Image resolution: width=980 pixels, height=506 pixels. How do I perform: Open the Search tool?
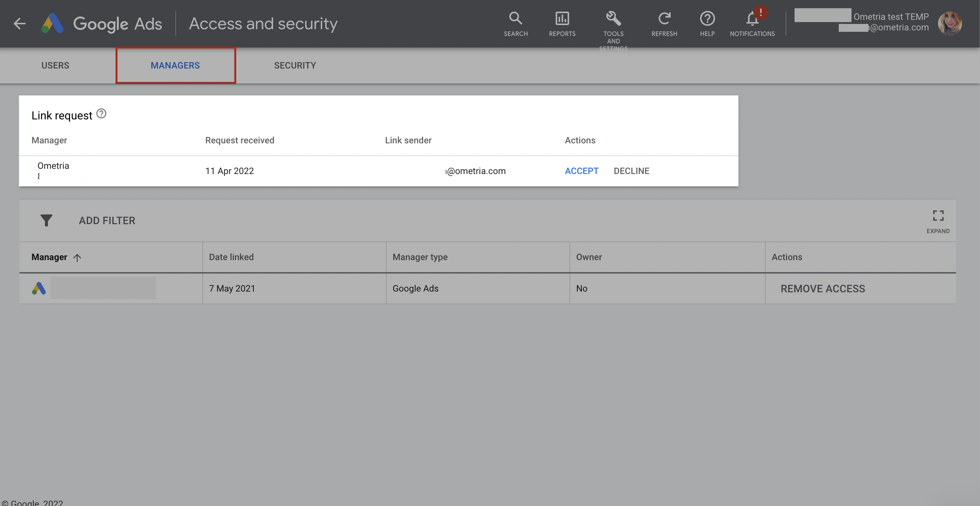pos(515,24)
